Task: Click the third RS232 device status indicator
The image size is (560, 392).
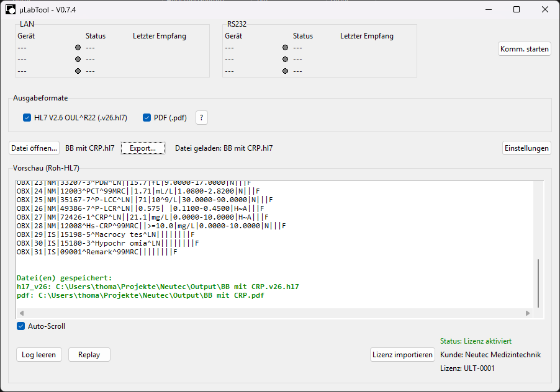Action: 285,71
